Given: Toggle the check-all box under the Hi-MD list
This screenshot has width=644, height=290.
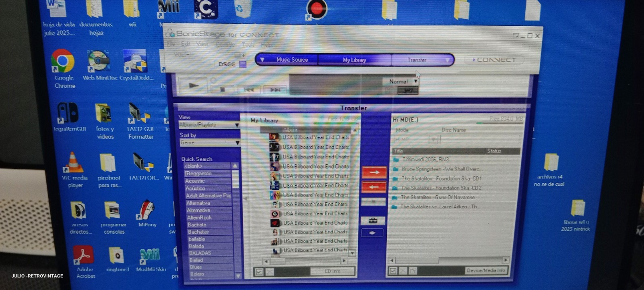Looking at the screenshot, I should click(393, 271).
